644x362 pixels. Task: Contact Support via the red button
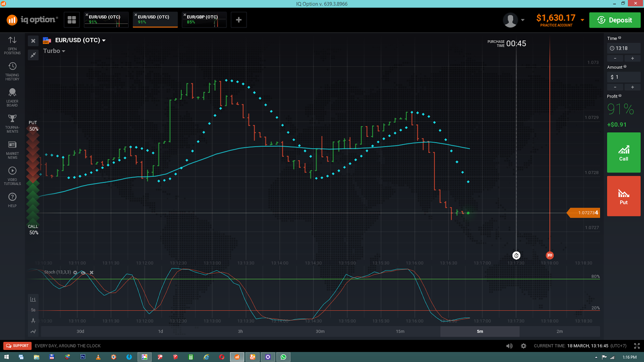click(17, 346)
